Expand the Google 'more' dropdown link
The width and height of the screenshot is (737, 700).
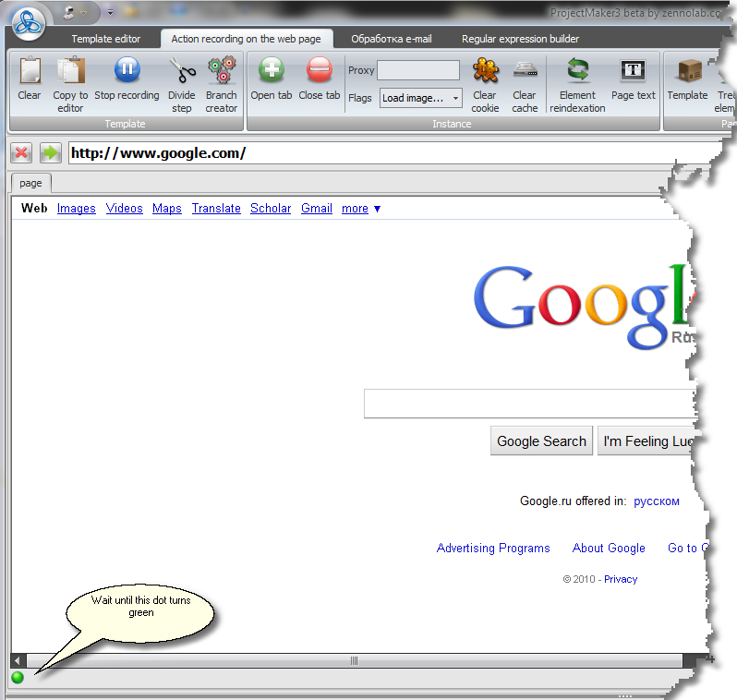pyautogui.click(x=361, y=209)
